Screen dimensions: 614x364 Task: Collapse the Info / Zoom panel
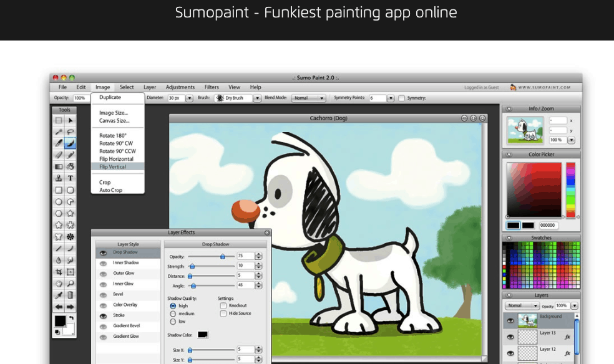click(509, 109)
